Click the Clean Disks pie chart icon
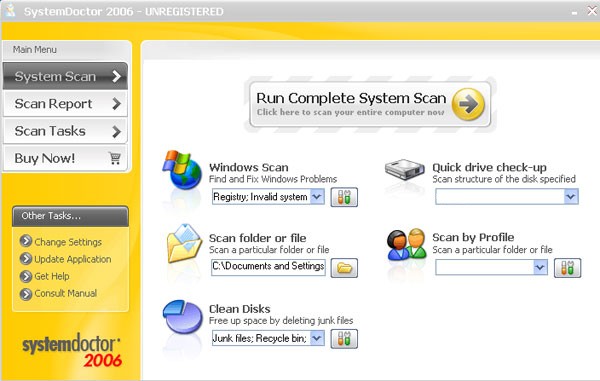The height and width of the screenshot is (381, 600). point(183,317)
